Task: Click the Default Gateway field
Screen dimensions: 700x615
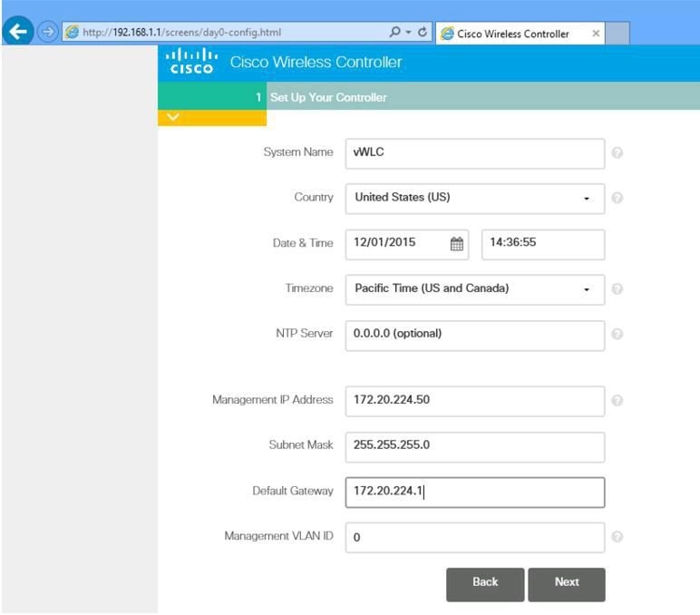Action: [475, 493]
